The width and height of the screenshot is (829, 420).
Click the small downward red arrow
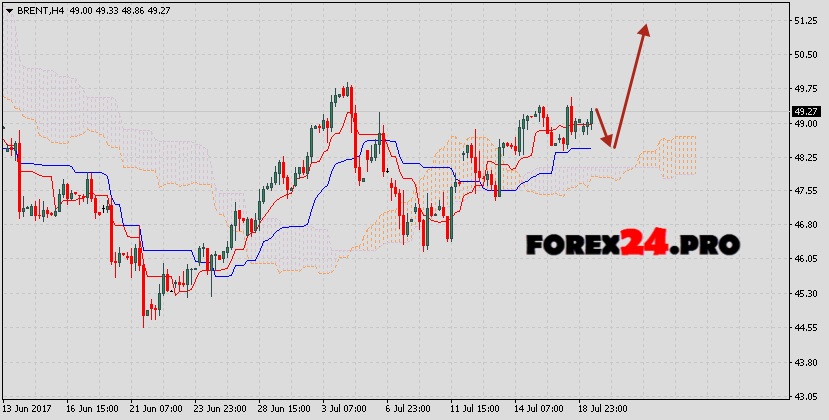coord(603,128)
